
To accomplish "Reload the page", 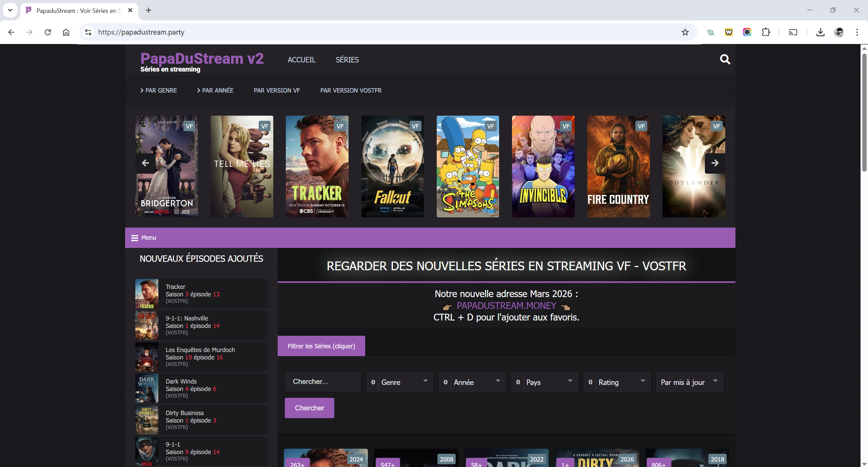I will click(48, 32).
